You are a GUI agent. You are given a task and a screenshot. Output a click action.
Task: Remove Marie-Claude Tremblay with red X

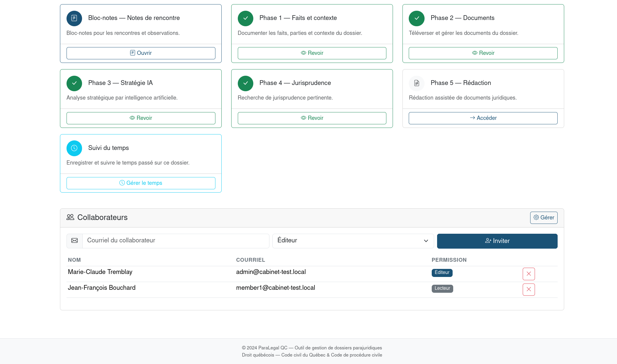coord(528,274)
